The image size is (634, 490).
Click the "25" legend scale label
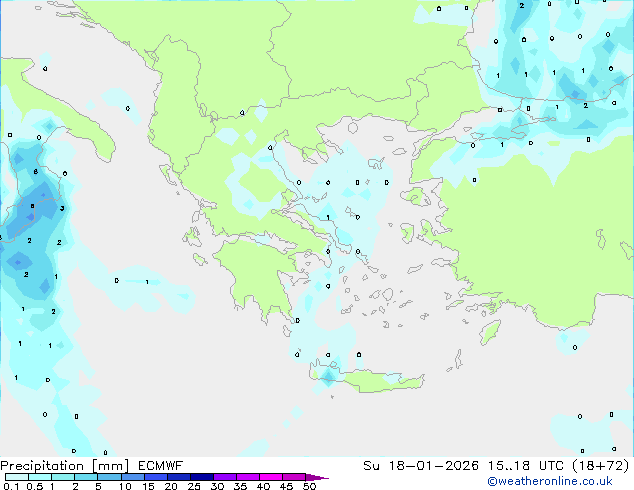point(194,486)
